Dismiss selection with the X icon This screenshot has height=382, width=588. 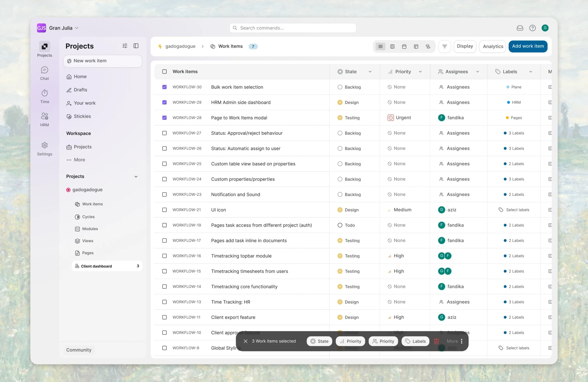(x=245, y=341)
